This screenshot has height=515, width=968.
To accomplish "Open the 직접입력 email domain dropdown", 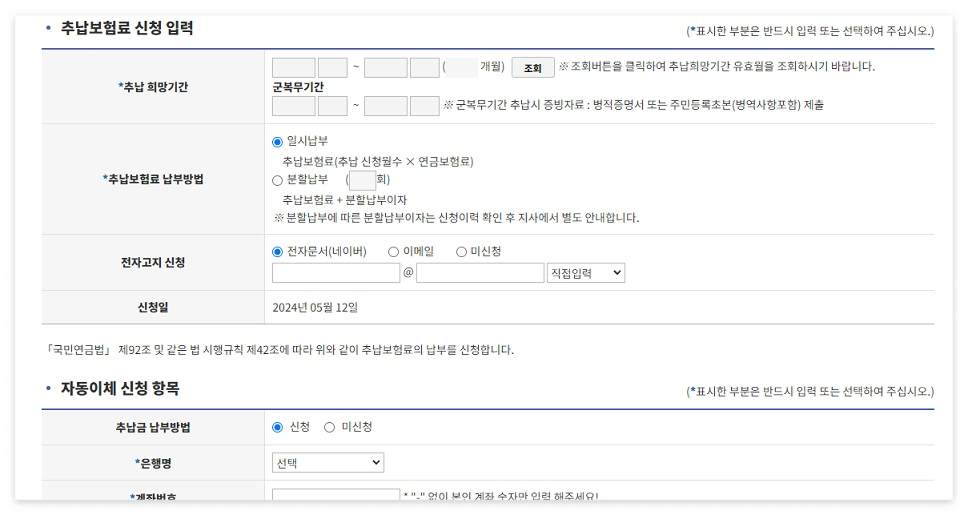I will [586, 273].
